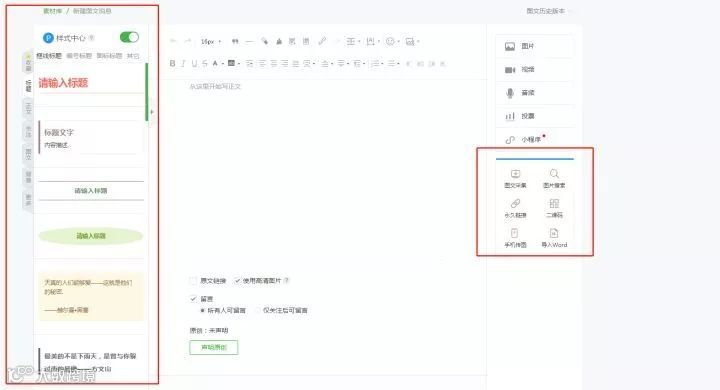720x390 pixels.
Task: Click the Redo arrow in toolbar
Action: coord(187,41)
